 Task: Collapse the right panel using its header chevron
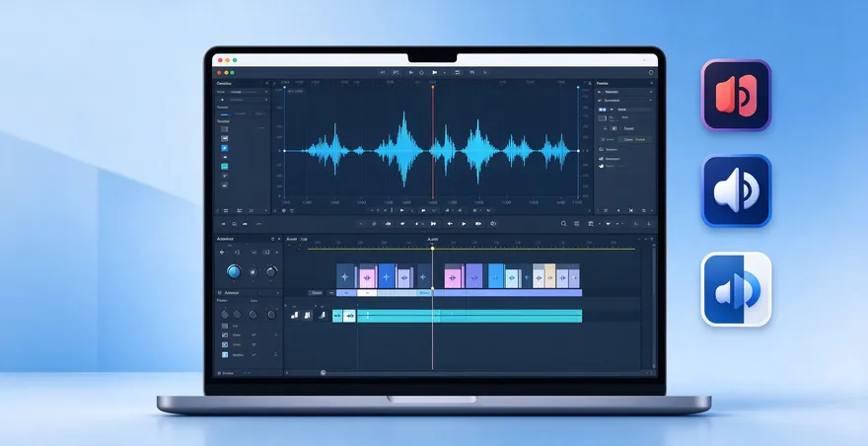pyautogui.click(x=651, y=83)
